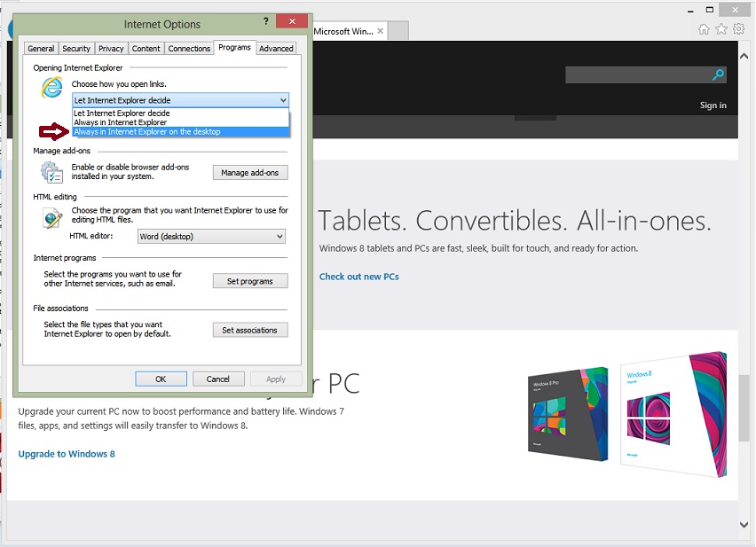Click Sign in on Microsoft page

click(713, 105)
